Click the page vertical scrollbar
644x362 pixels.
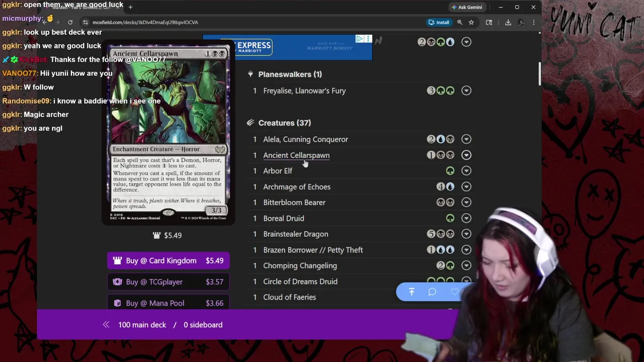[x=539, y=74]
